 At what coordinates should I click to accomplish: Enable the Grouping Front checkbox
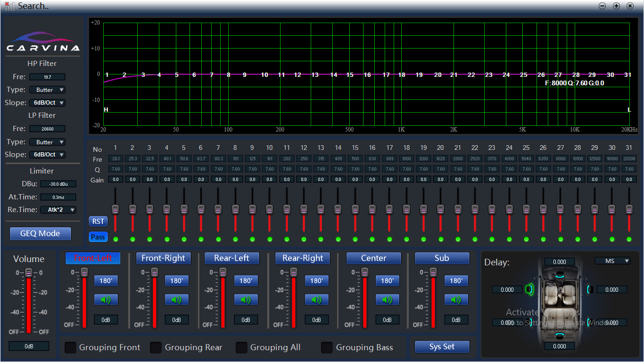coord(70,347)
